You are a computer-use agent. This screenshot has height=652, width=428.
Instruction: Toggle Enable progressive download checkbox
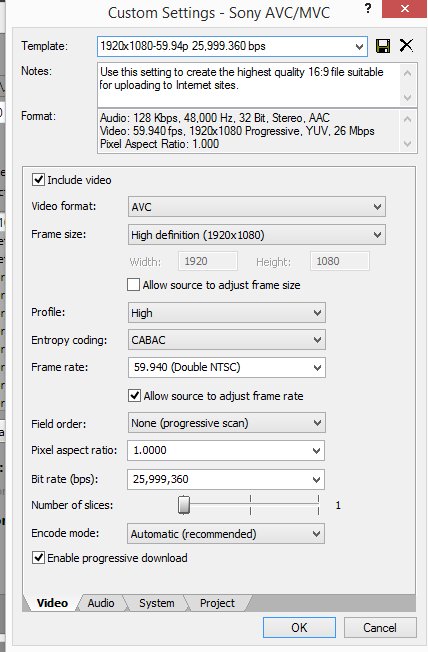(x=38, y=558)
